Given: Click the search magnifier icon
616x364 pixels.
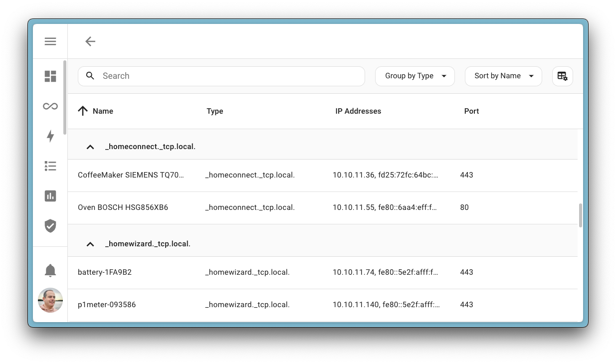Looking at the screenshot, I should coord(90,76).
